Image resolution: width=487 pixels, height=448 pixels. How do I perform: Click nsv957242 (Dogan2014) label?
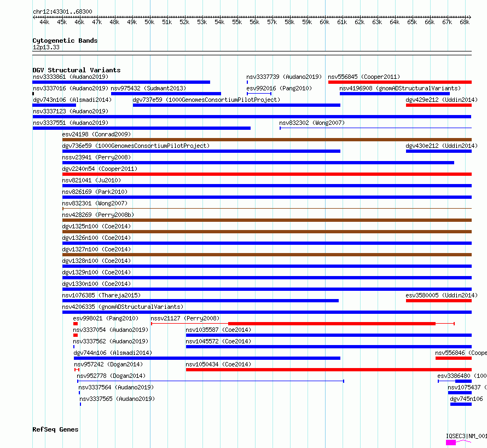pos(108,364)
